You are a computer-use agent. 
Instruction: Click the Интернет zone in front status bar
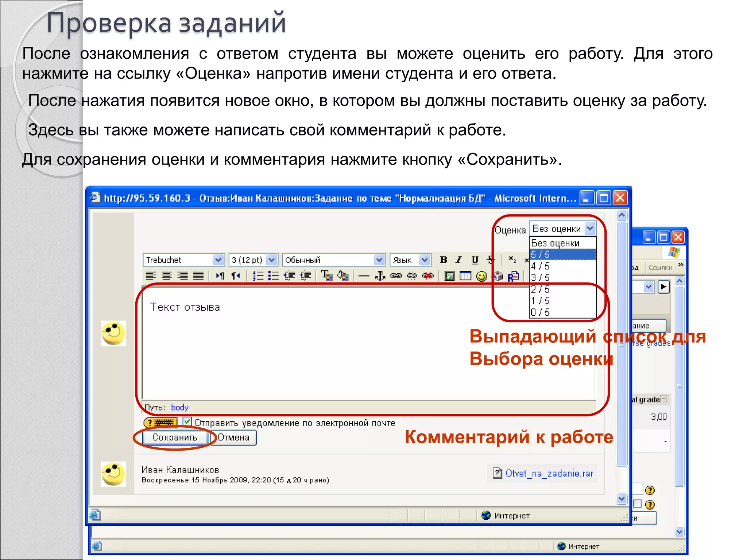pos(506,516)
